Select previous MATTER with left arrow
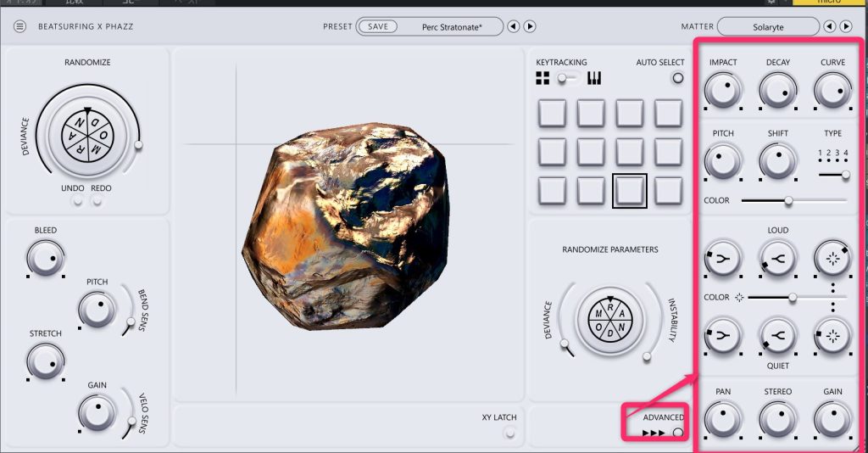Screen dimensions: 868x453 pos(830,27)
